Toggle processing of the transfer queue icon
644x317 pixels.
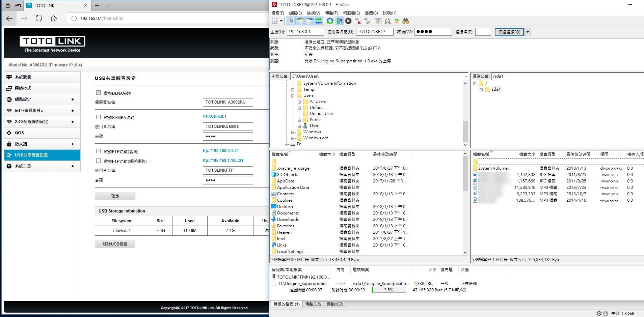click(x=339, y=21)
